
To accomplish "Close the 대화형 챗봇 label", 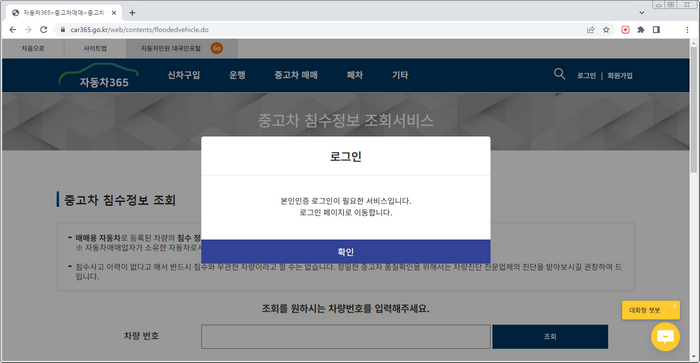I will pos(674,306).
